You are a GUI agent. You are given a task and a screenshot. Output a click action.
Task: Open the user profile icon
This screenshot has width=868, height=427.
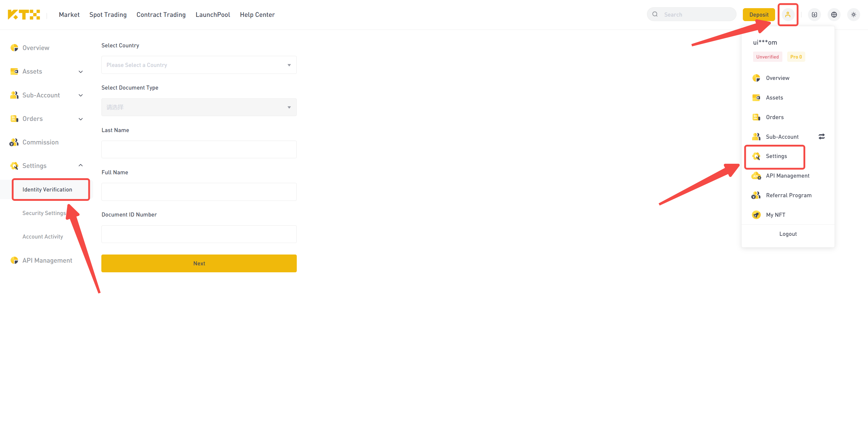point(788,14)
